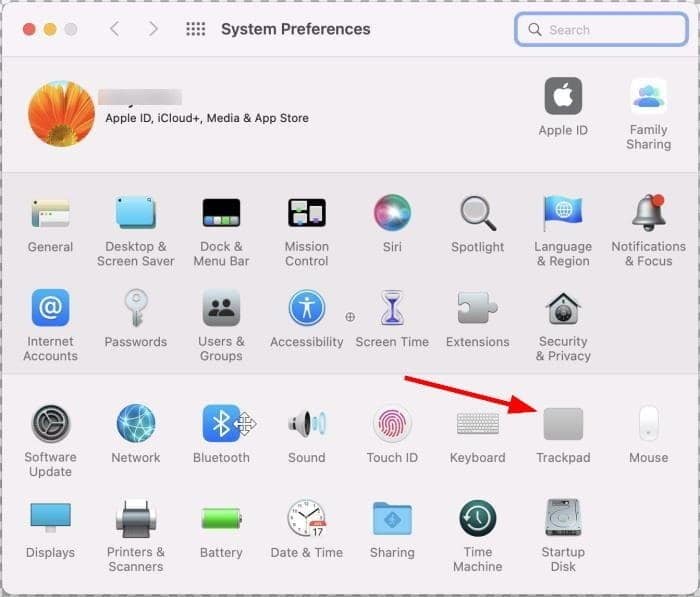Open Startup Disk preferences
The width and height of the screenshot is (700, 597).
(x=563, y=519)
